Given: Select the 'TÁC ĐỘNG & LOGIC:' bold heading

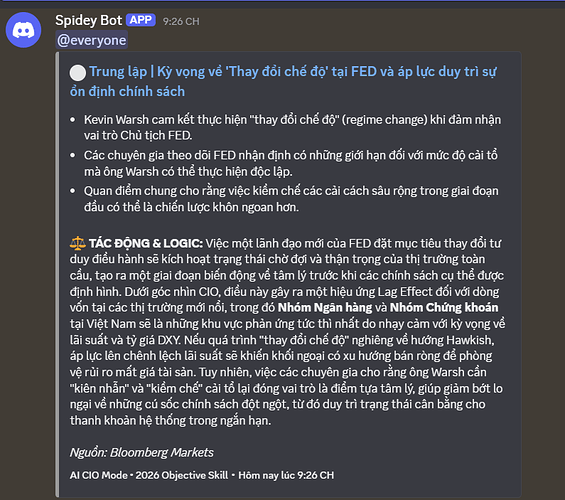Looking at the screenshot, I should [x=146, y=243].
